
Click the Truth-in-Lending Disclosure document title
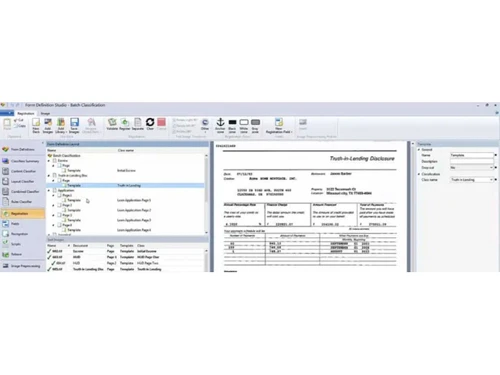(x=362, y=158)
